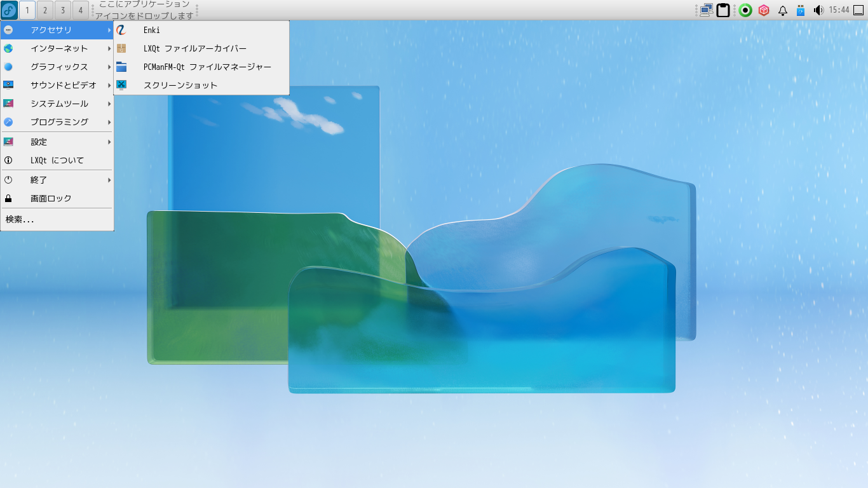
Task: Open the サウンドとビデオ menu category
Action: 57,85
